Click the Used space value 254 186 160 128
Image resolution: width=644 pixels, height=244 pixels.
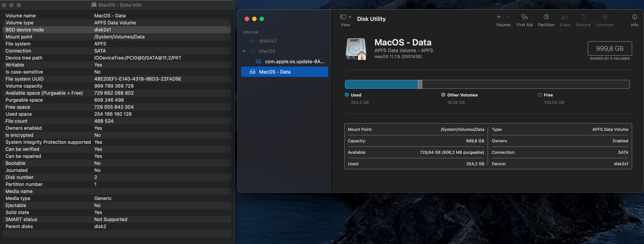point(113,114)
